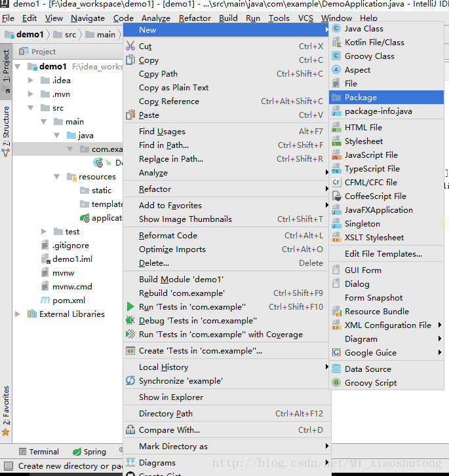Click the Paste icon in context menu
Image resolution: width=449 pixels, height=476 pixels.
pos(130,115)
